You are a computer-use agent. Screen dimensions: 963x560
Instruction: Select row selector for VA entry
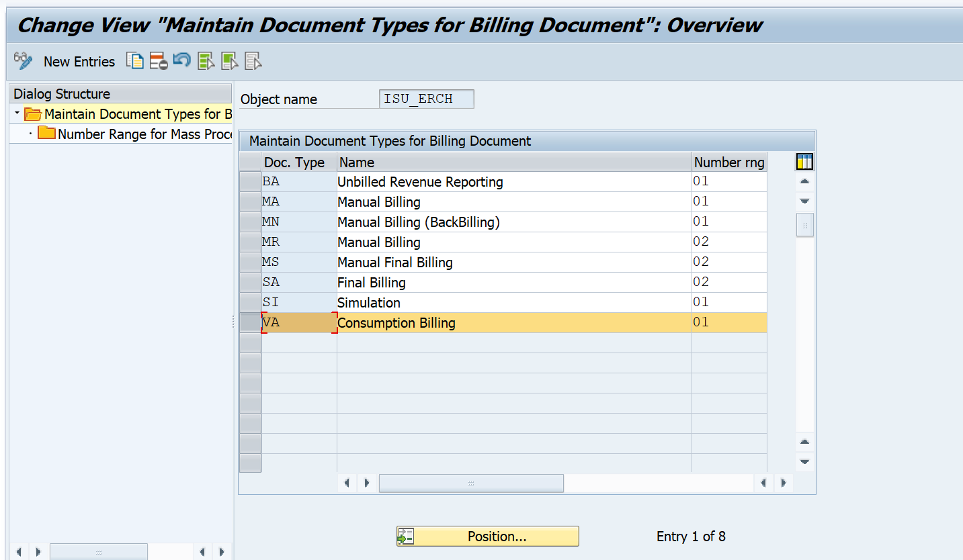pos(250,323)
